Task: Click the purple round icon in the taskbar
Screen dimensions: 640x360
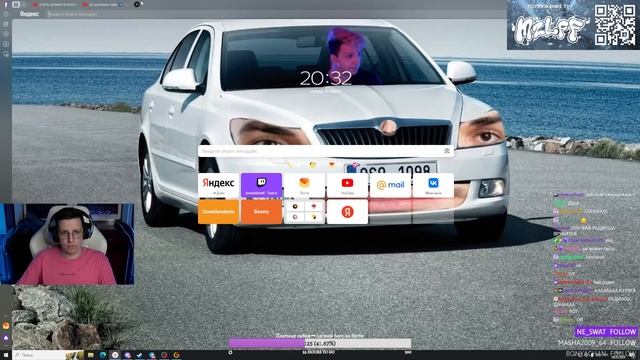Action: coord(127,355)
